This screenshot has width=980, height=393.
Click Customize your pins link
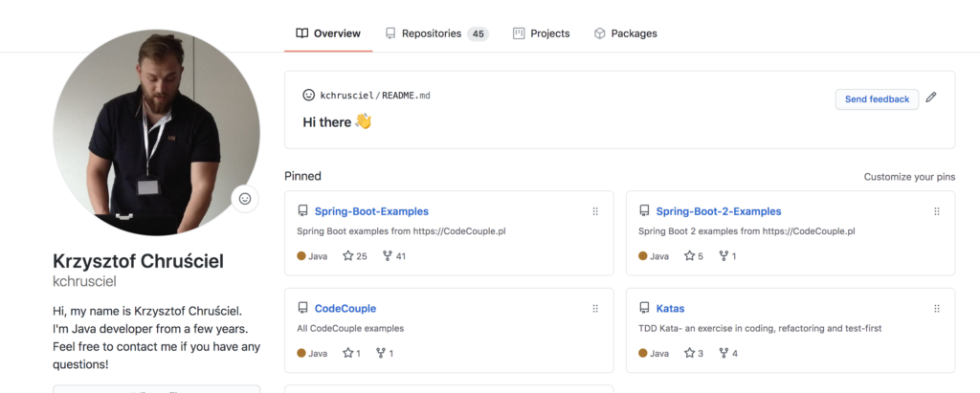(909, 177)
